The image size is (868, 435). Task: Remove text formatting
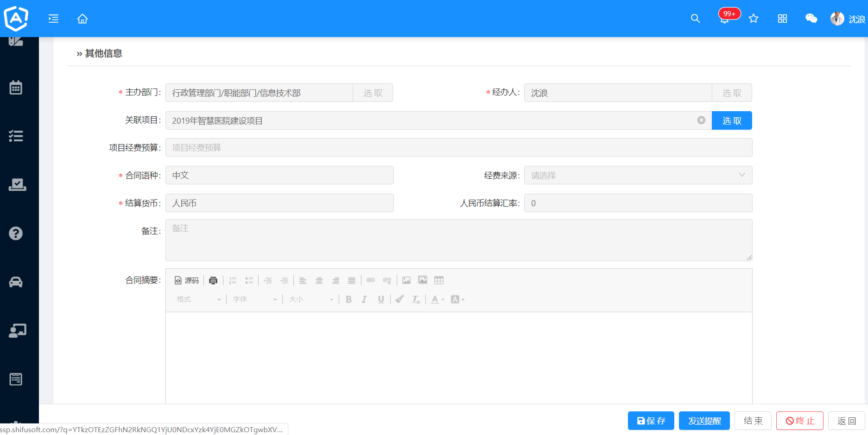tap(416, 299)
